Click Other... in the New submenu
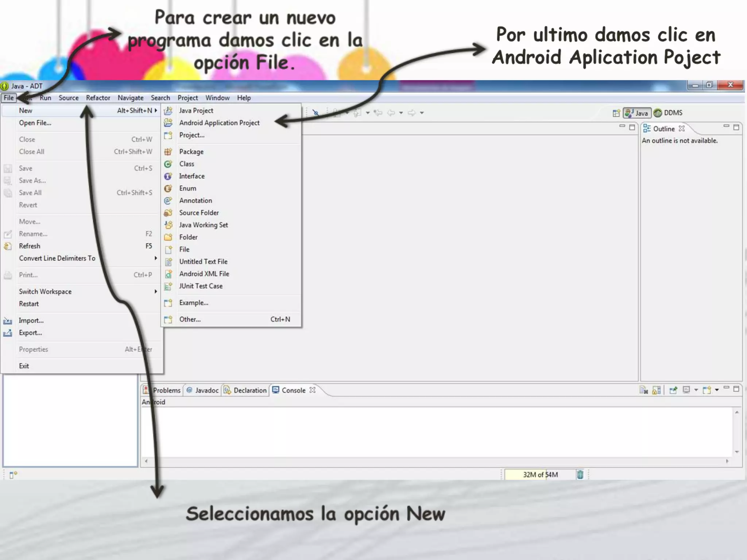747x560 pixels. coord(190,319)
